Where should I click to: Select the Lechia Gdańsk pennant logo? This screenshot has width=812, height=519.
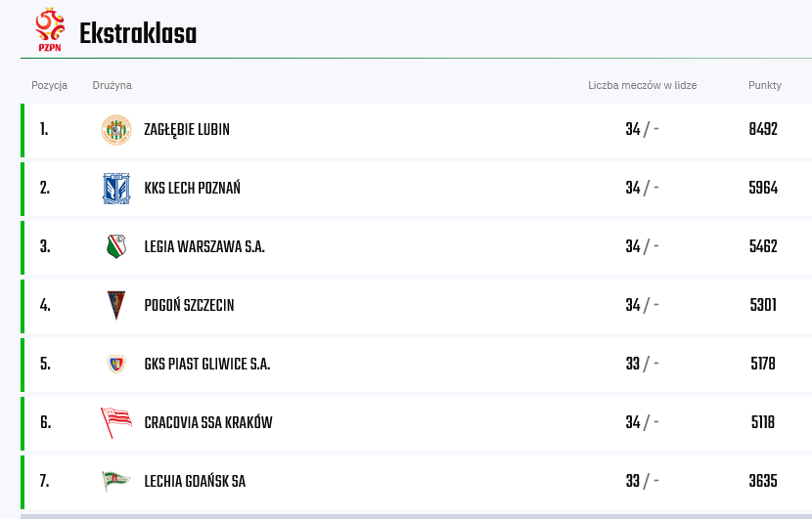[x=116, y=481]
